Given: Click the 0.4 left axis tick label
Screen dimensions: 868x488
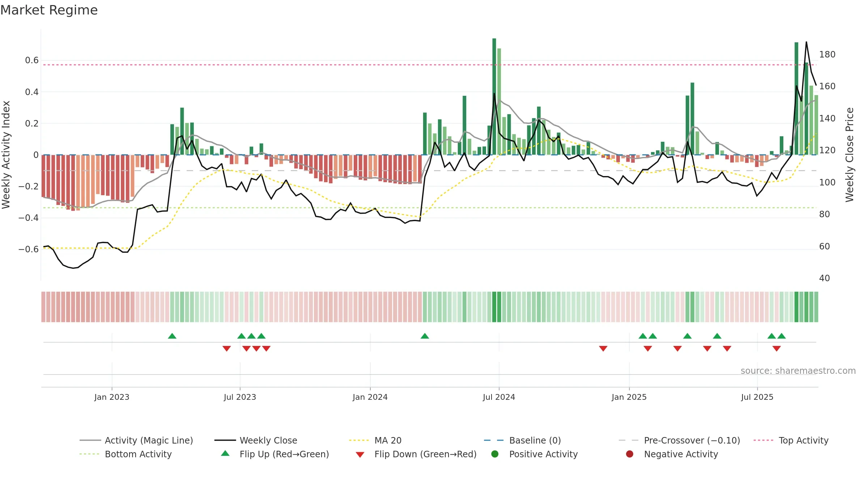Looking at the screenshot, I should [x=32, y=92].
